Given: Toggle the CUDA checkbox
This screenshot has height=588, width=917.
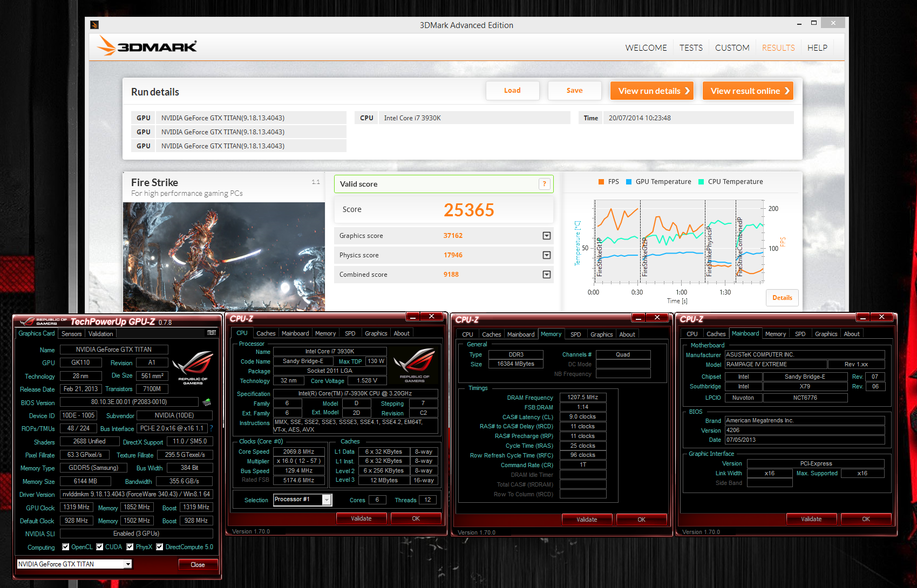Looking at the screenshot, I should [x=100, y=547].
